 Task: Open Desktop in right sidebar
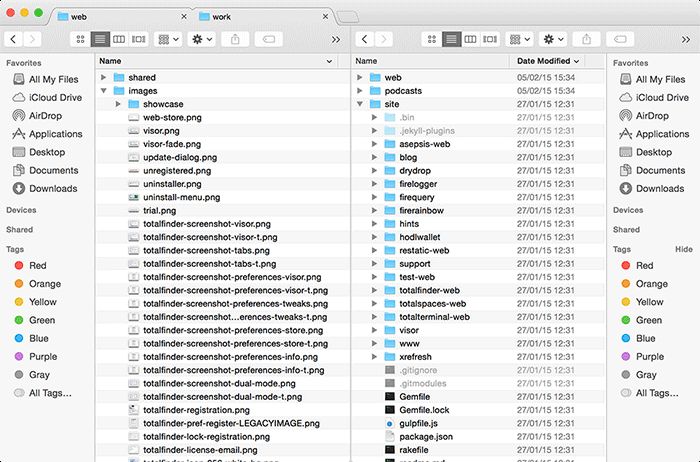pos(646,152)
